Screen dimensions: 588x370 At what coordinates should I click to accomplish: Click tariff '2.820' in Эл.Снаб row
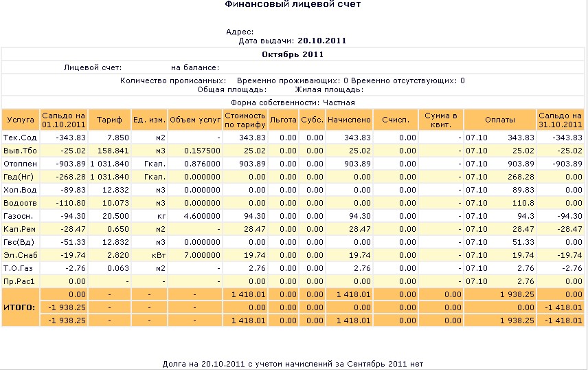click(117, 255)
